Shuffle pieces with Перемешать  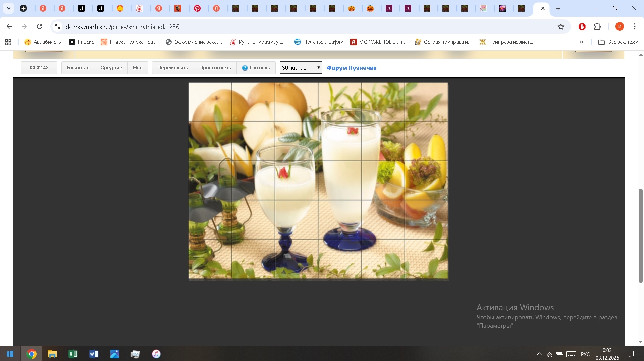(x=173, y=68)
